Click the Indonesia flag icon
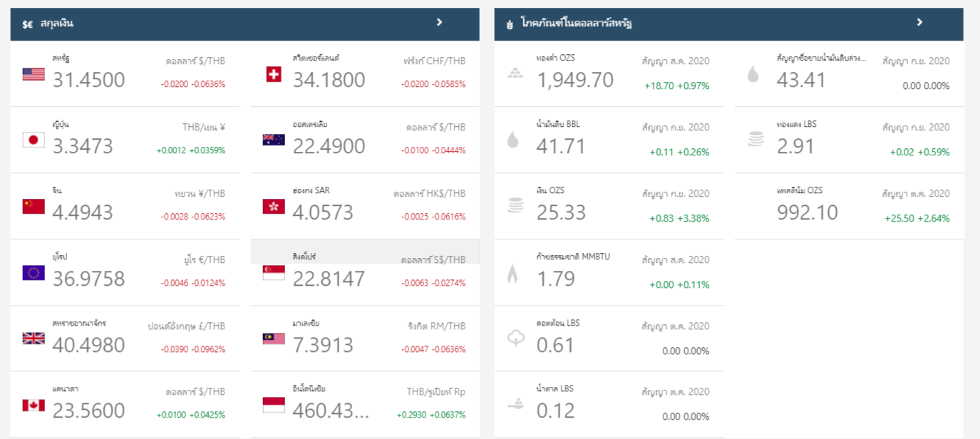 (x=274, y=405)
